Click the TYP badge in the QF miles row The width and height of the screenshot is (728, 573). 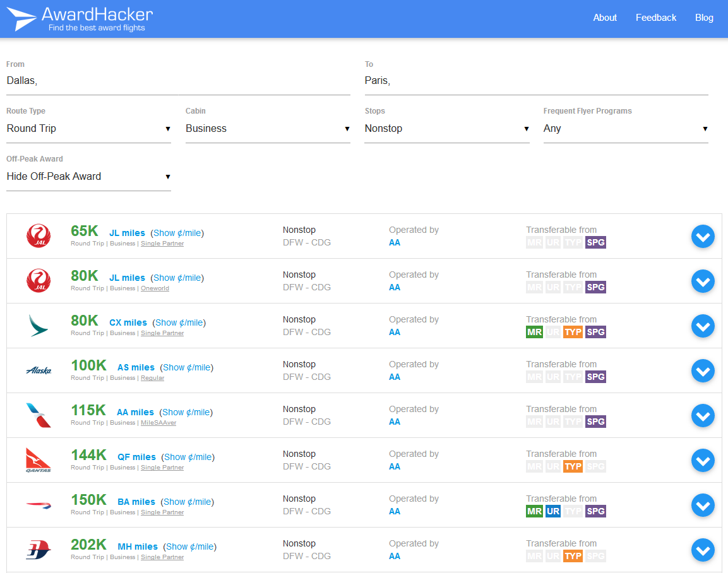[573, 466]
